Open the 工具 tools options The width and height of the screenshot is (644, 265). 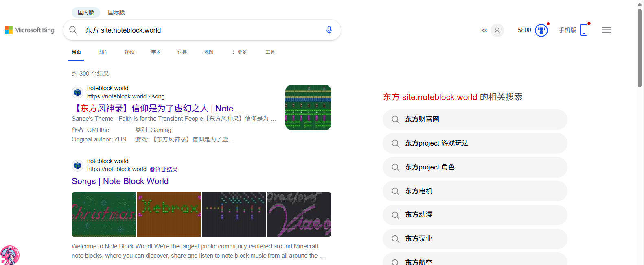(x=270, y=52)
